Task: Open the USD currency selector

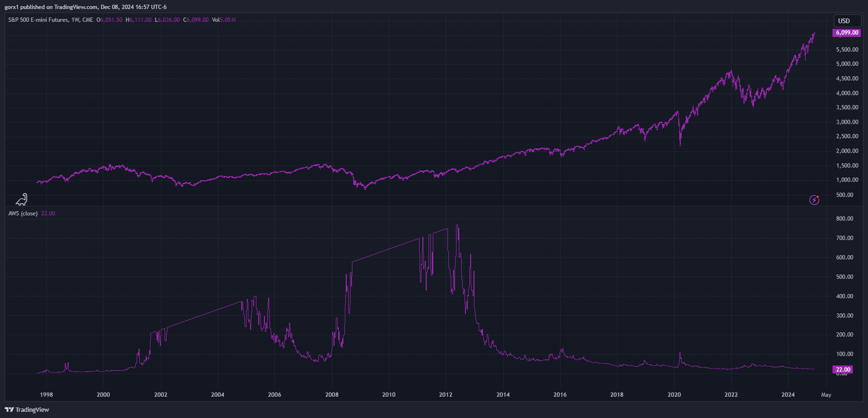Action: pyautogui.click(x=847, y=21)
